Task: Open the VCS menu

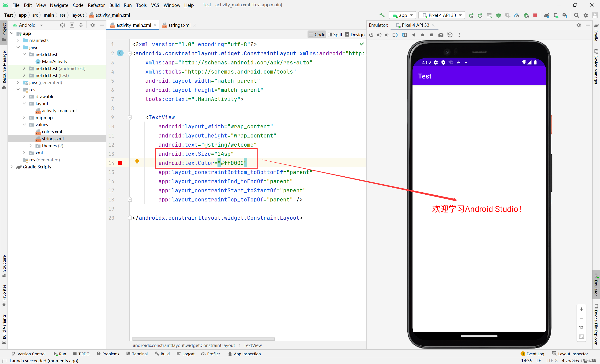Action: point(155,5)
